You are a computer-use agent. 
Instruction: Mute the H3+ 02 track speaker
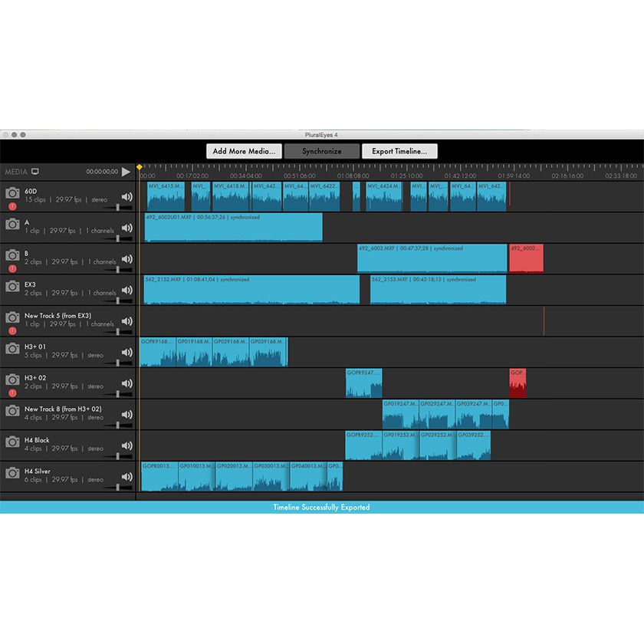point(127,383)
